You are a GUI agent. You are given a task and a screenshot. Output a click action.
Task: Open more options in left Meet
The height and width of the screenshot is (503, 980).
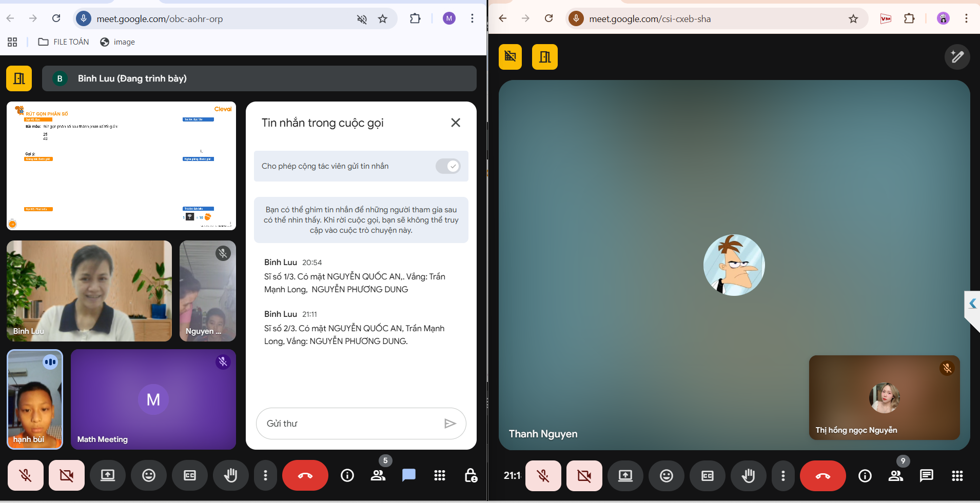pyautogui.click(x=265, y=475)
